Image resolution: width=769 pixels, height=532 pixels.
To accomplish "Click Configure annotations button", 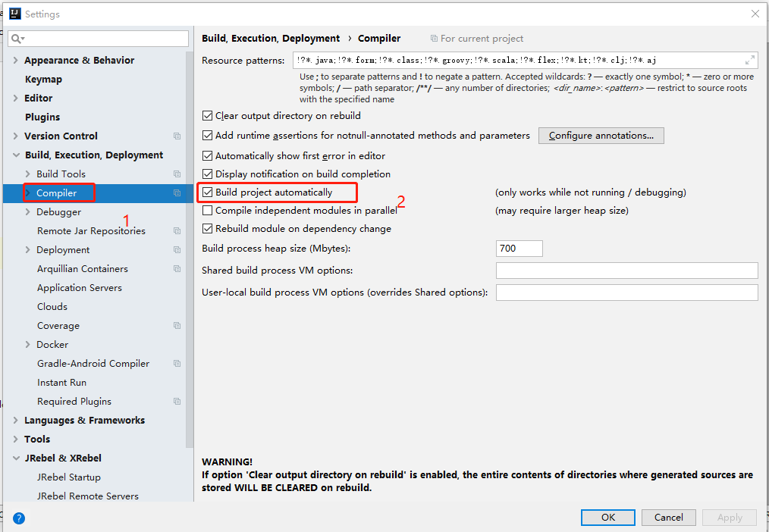I will pos(601,136).
